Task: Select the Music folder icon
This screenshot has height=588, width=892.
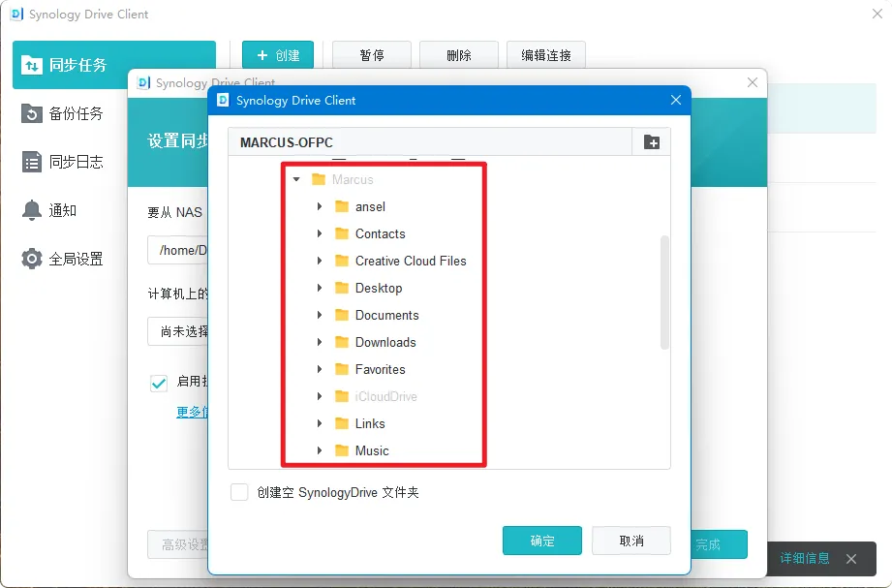Action: click(342, 450)
